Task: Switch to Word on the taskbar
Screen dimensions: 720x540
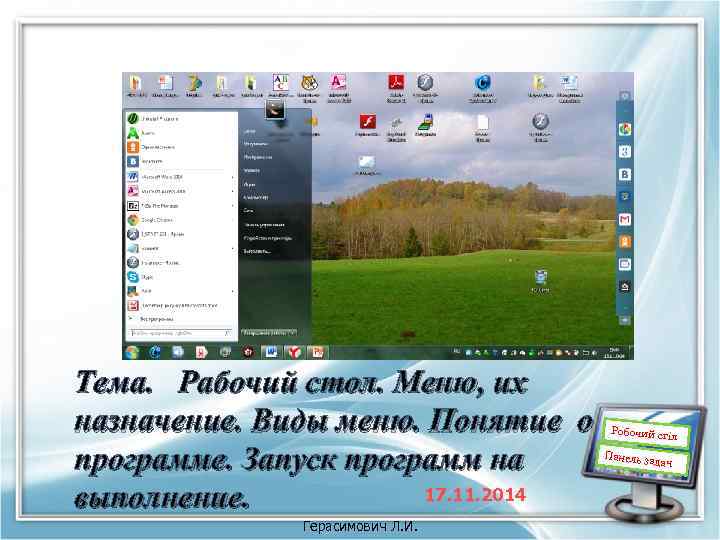Action: coord(271,352)
